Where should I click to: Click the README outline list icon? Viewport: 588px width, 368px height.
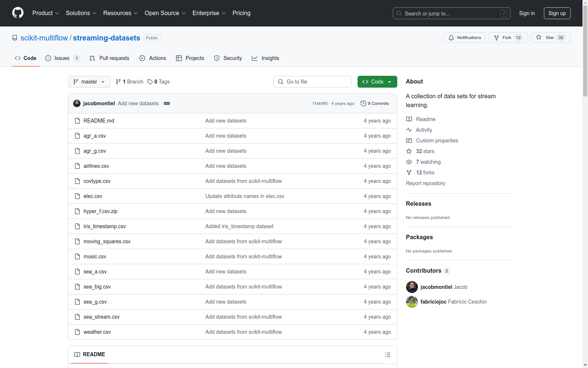pyautogui.click(x=388, y=355)
